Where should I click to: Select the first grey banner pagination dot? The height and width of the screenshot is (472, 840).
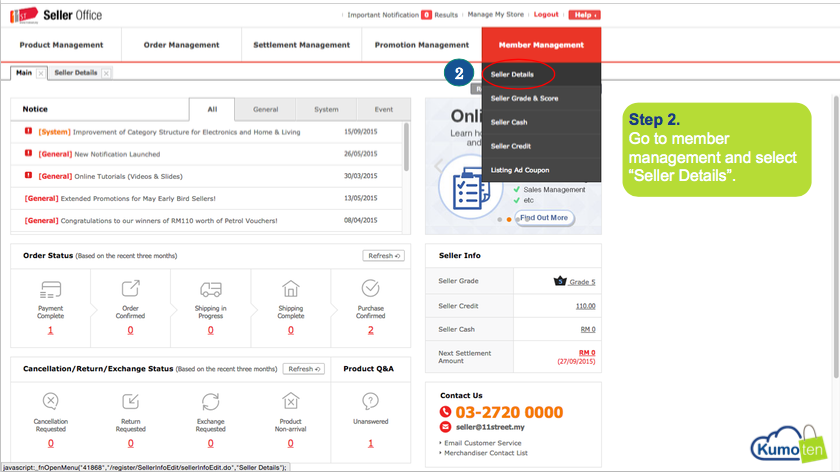(x=500, y=220)
